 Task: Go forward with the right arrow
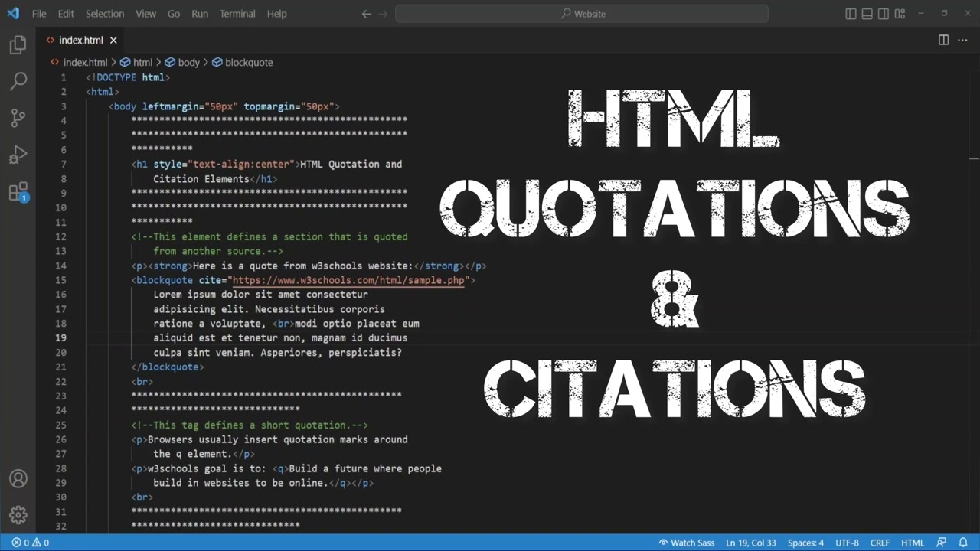[383, 14]
